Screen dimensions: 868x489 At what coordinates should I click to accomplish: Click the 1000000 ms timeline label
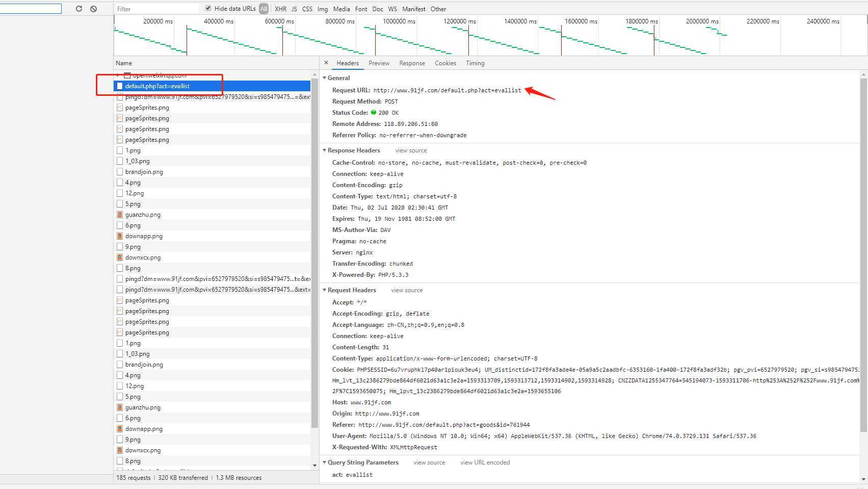[x=399, y=21]
